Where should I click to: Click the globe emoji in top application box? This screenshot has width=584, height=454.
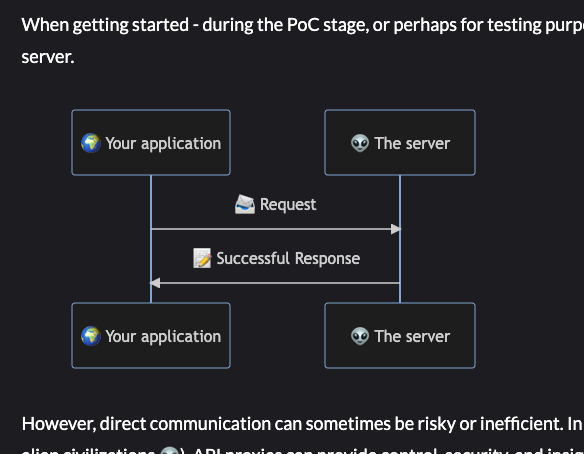91,143
